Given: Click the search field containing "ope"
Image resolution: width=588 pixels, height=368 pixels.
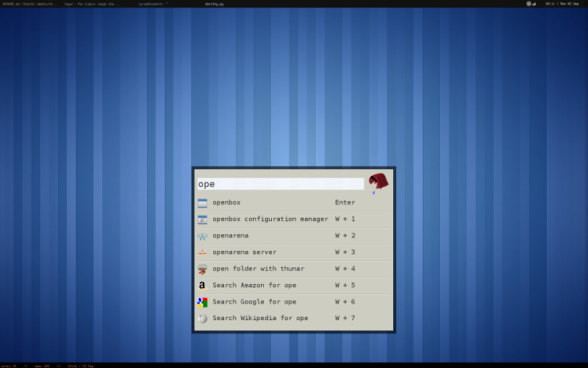Looking at the screenshot, I should (x=281, y=184).
